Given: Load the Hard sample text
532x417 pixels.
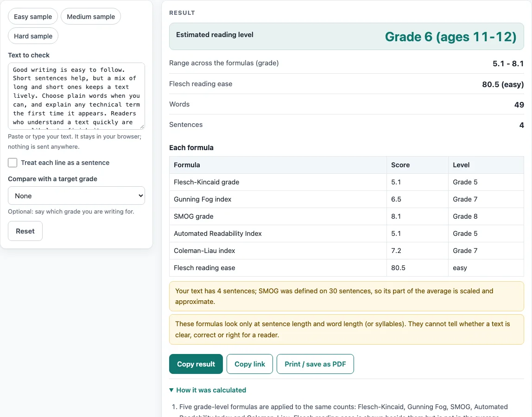Looking at the screenshot, I should pos(33,36).
